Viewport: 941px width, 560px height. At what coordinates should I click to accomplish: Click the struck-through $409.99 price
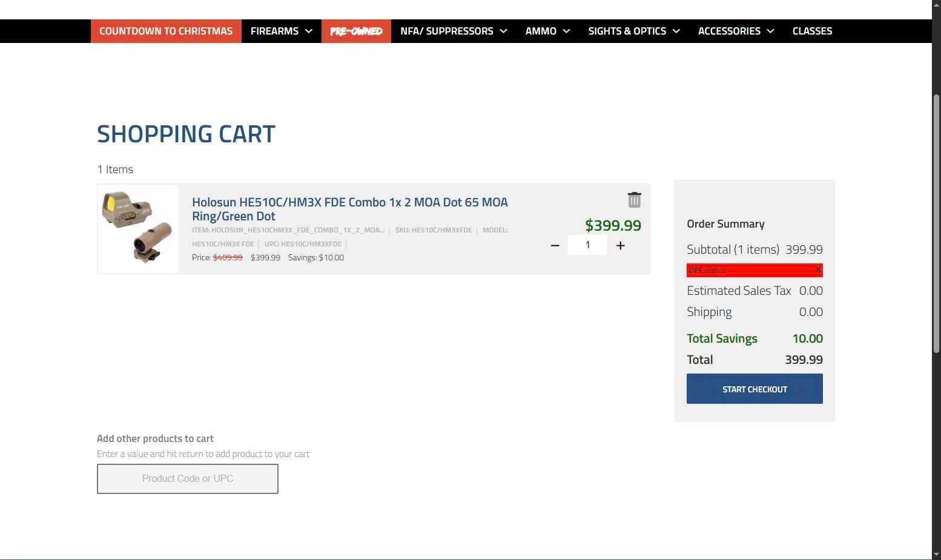point(228,257)
